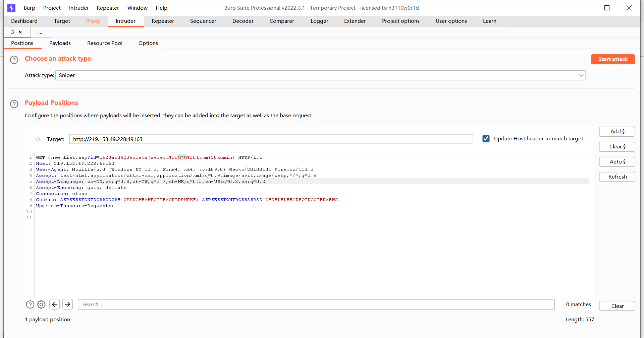644x338 pixels.
Task: Click the Auto § button
Action: click(x=617, y=162)
